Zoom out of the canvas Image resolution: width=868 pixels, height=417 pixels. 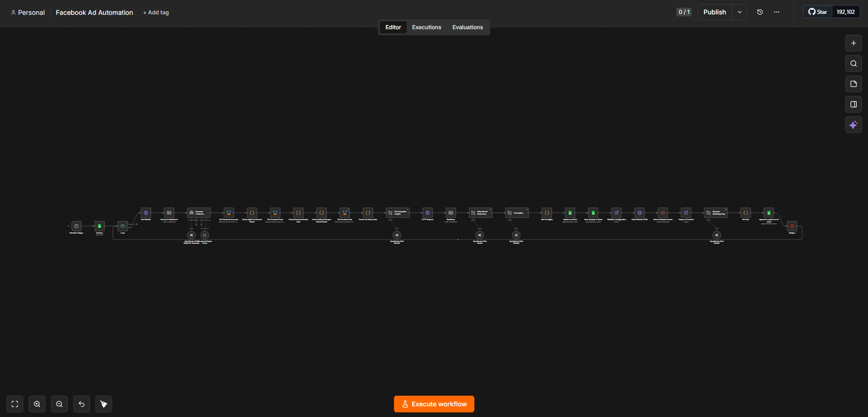(59, 404)
